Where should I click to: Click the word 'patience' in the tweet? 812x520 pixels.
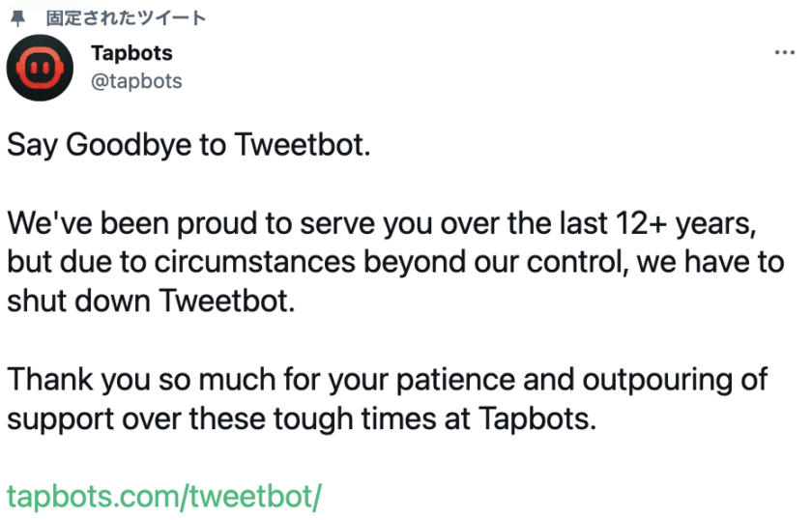pos(455,381)
